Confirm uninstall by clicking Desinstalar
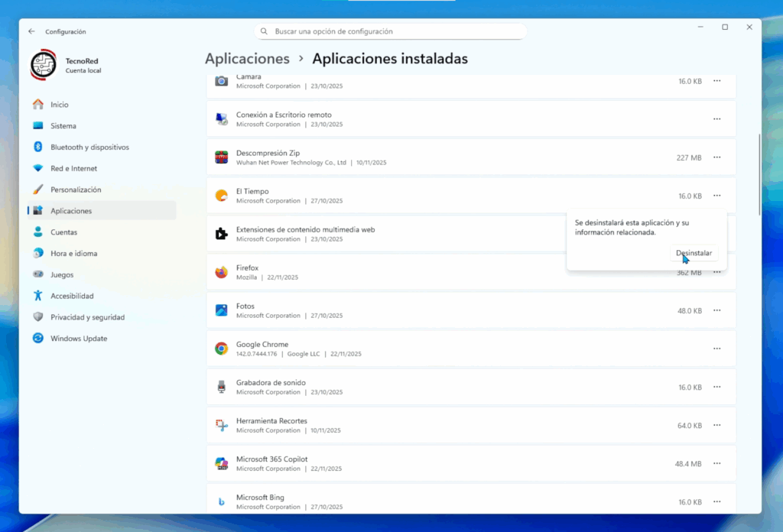 (694, 252)
